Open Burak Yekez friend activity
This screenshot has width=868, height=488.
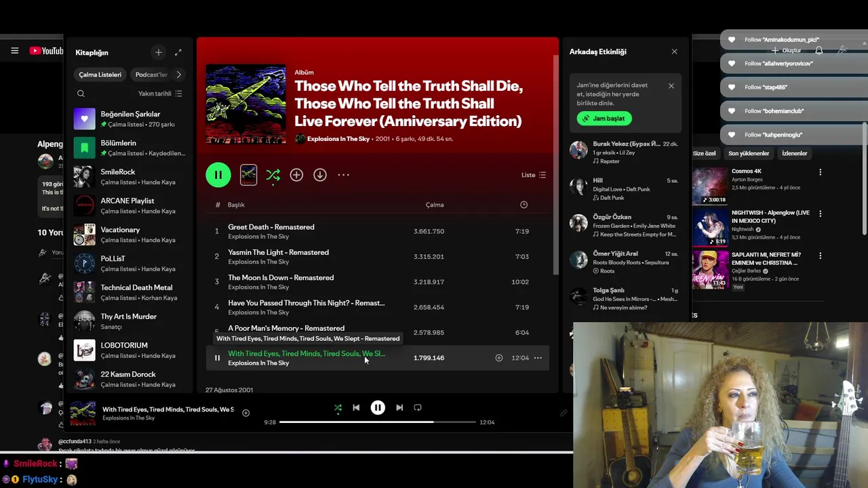[x=624, y=152]
